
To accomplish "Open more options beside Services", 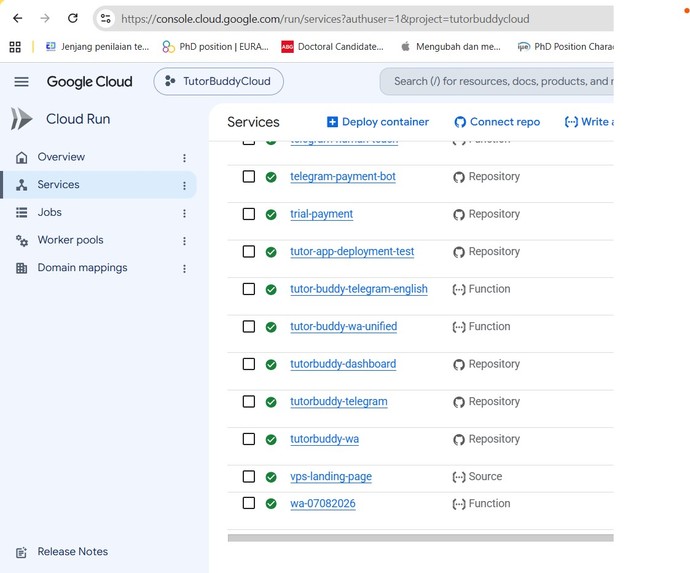I will coord(184,186).
